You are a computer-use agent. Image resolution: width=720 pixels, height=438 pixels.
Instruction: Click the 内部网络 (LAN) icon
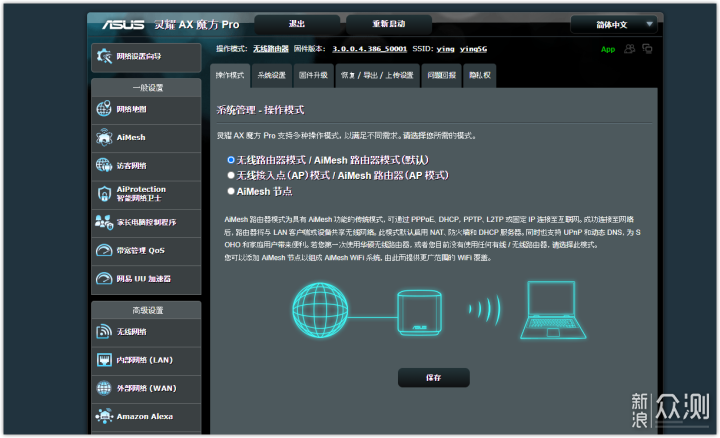pyautogui.click(x=104, y=359)
